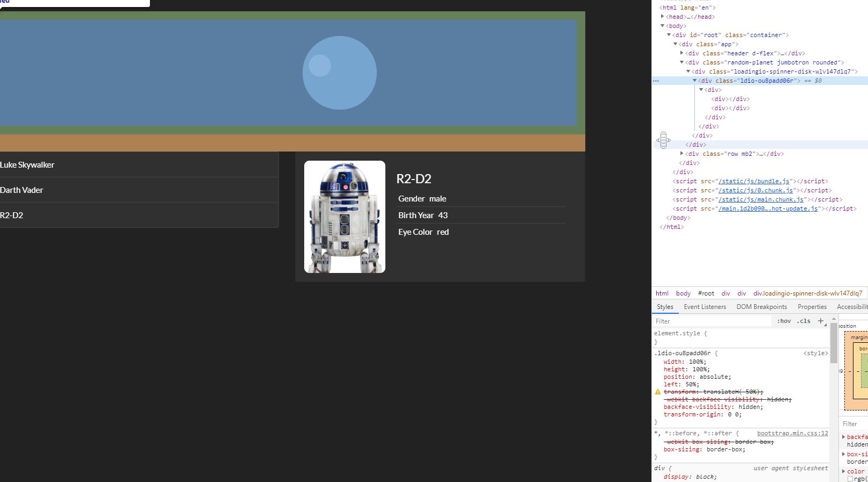The image size is (868, 482).
Task: Open the Accessibility tab
Action: [x=852, y=307]
